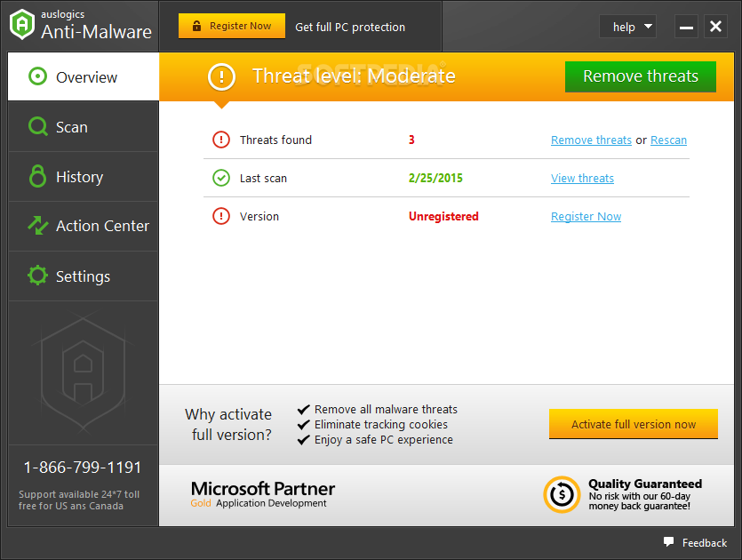This screenshot has height=560, width=742.
Task: Open the View threats link
Action: click(582, 179)
